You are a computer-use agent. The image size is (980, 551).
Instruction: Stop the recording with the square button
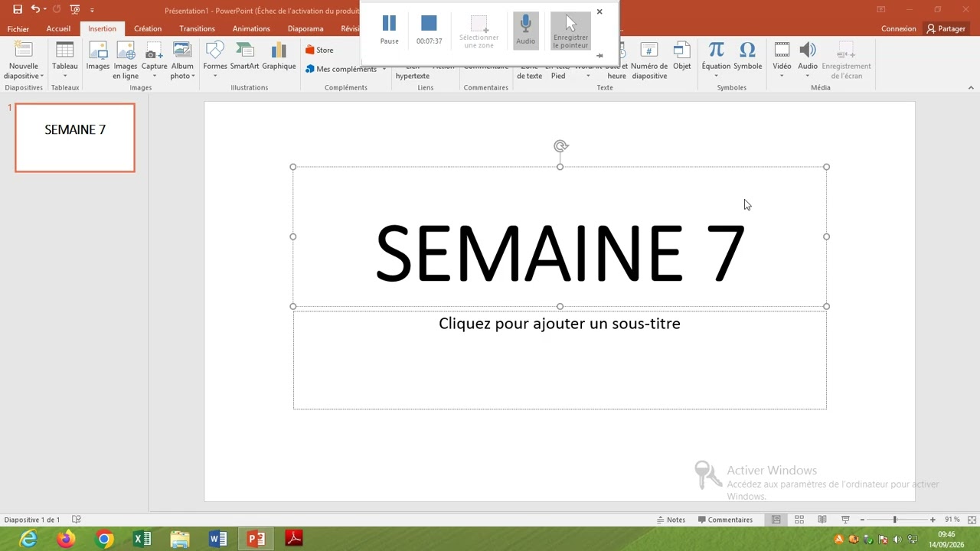click(429, 29)
